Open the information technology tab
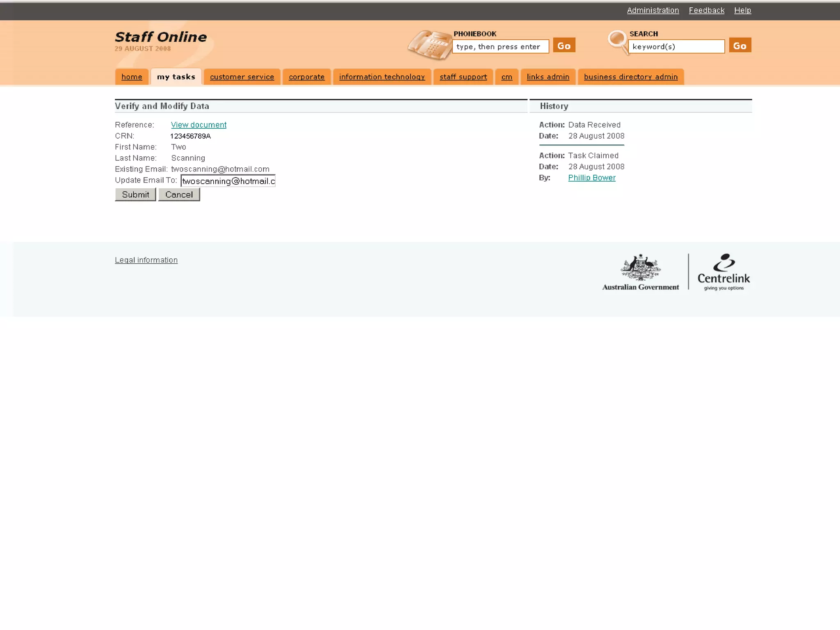The width and height of the screenshot is (840, 630). [x=382, y=77]
